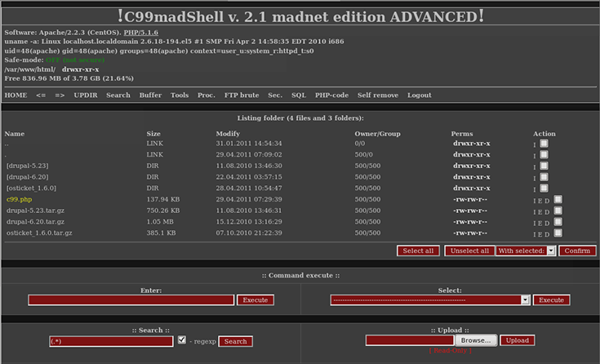
Task: Open the PHP/5.1.6 link
Action: [140, 33]
